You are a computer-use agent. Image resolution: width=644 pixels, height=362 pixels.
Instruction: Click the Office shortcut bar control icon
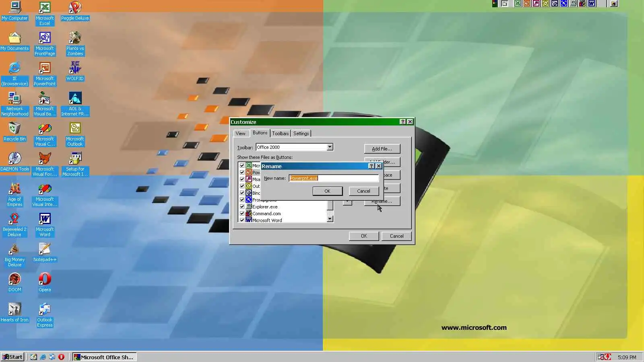pyautogui.click(x=495, y=4)
